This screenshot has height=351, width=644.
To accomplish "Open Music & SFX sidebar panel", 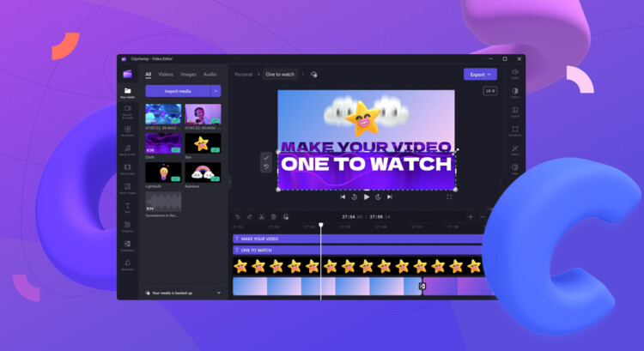I will [x=127, y=150].
